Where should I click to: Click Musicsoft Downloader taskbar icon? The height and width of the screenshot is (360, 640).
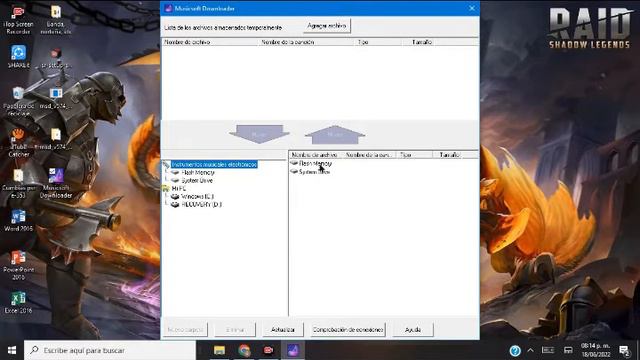point(293,350)
